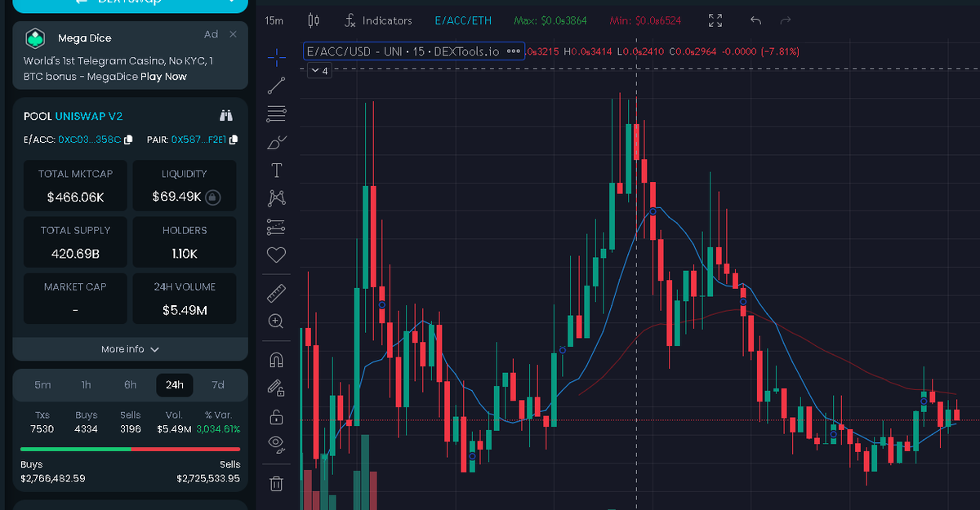980x510 pixels.
Task: Click the heart favorites icon in the drawing toolbar
Action: click(x=276, y=255)
